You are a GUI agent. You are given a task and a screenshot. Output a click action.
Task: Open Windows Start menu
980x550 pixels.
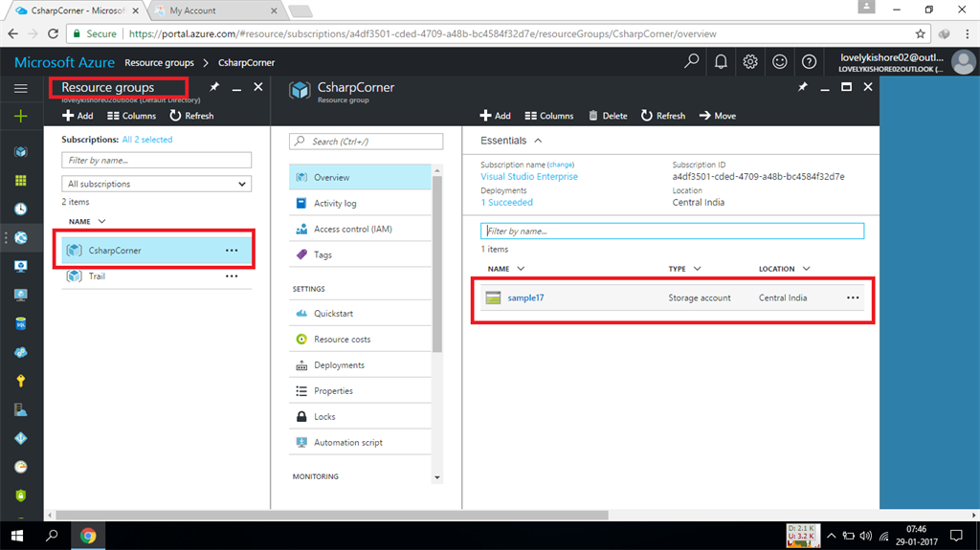click(x=17, y=536)
